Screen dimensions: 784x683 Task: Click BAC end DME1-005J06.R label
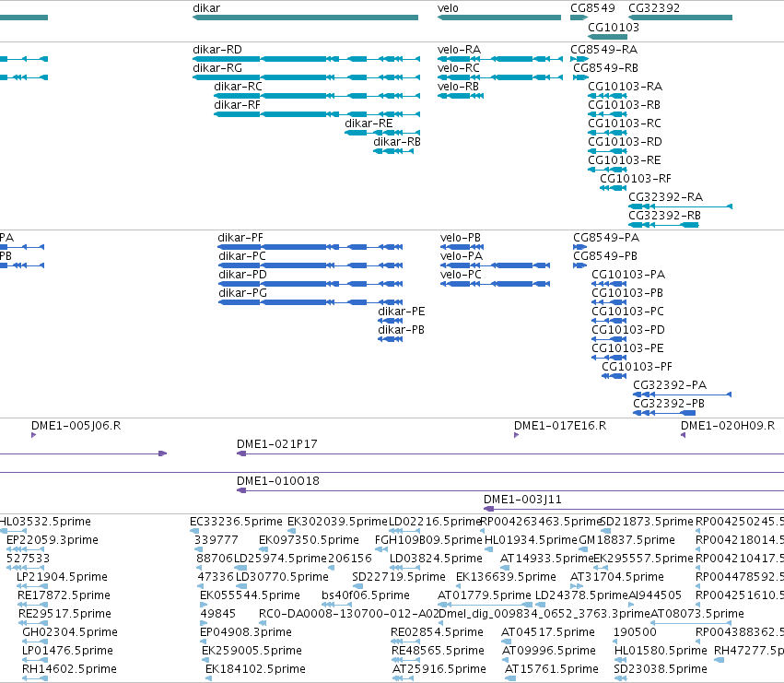[76, 427]
